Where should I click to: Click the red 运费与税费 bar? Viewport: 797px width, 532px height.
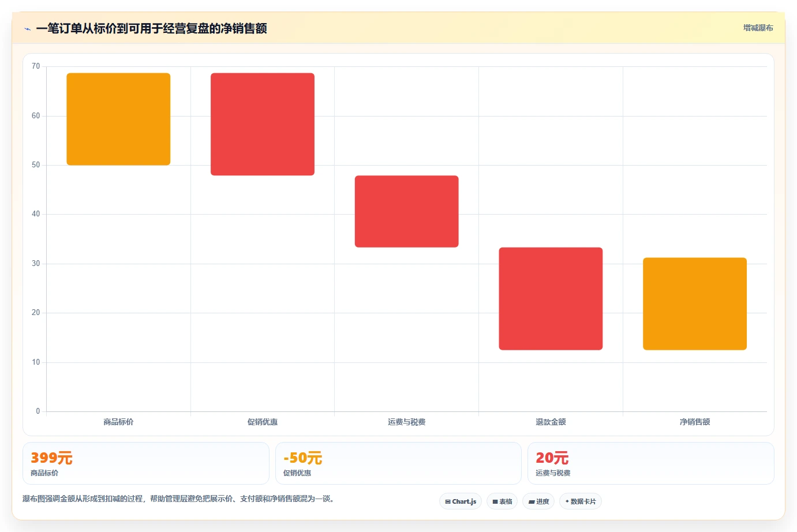click(x=407, y=211)
